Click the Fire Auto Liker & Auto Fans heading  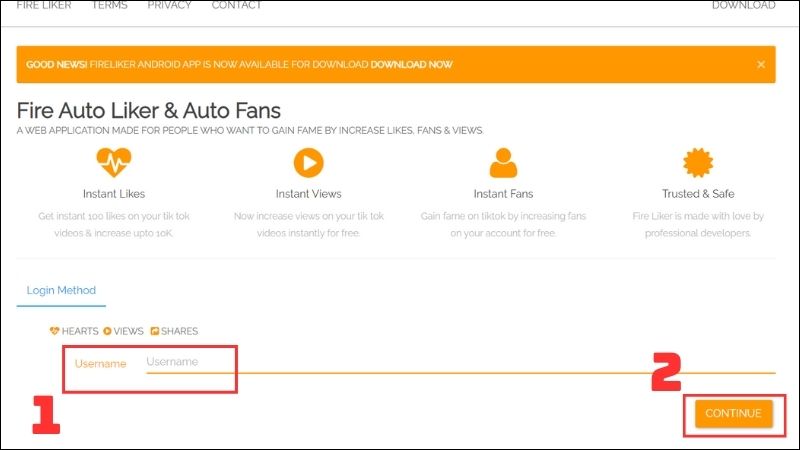pyautogui.click(x=148, y=111)
